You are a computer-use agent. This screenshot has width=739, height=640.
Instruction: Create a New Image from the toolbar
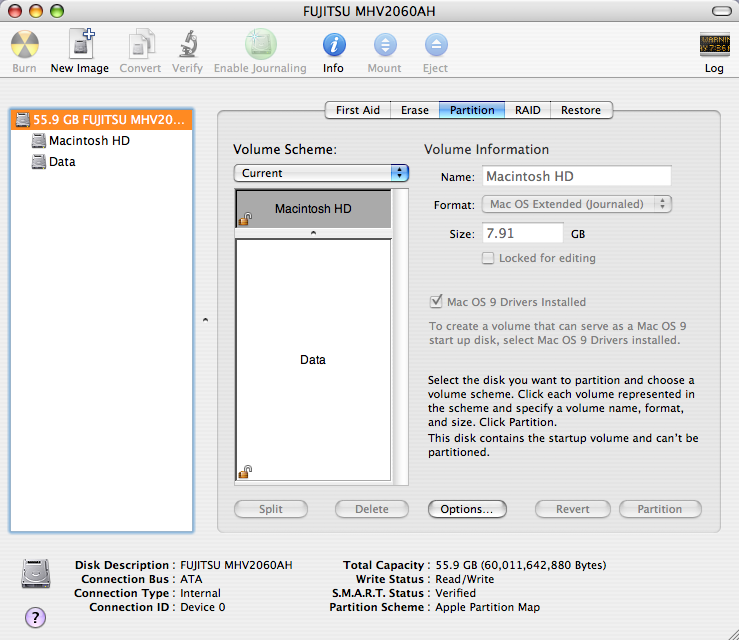point(82,43)
